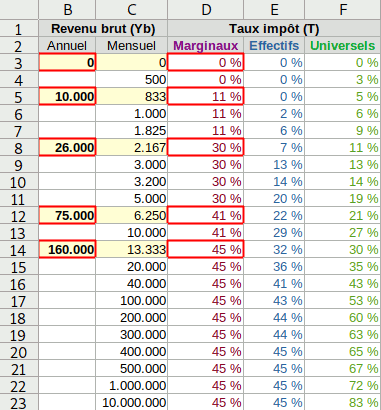This screenshot has width=381, height=410.
Task: Select monthly value 833
Action: tap(132, 97)
